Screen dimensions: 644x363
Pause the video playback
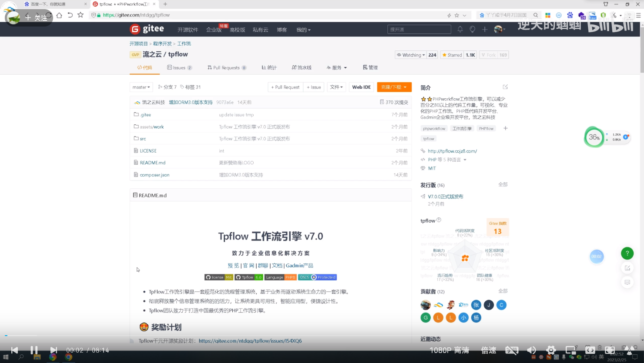(x=34, y=350)
